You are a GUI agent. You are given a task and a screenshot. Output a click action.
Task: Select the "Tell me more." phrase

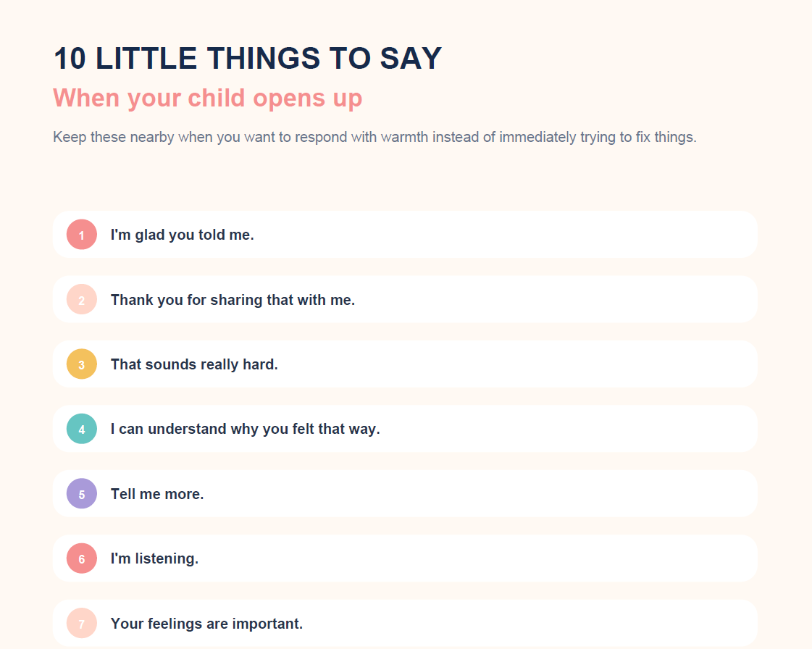pyautogui.click(x=157, y=494)
